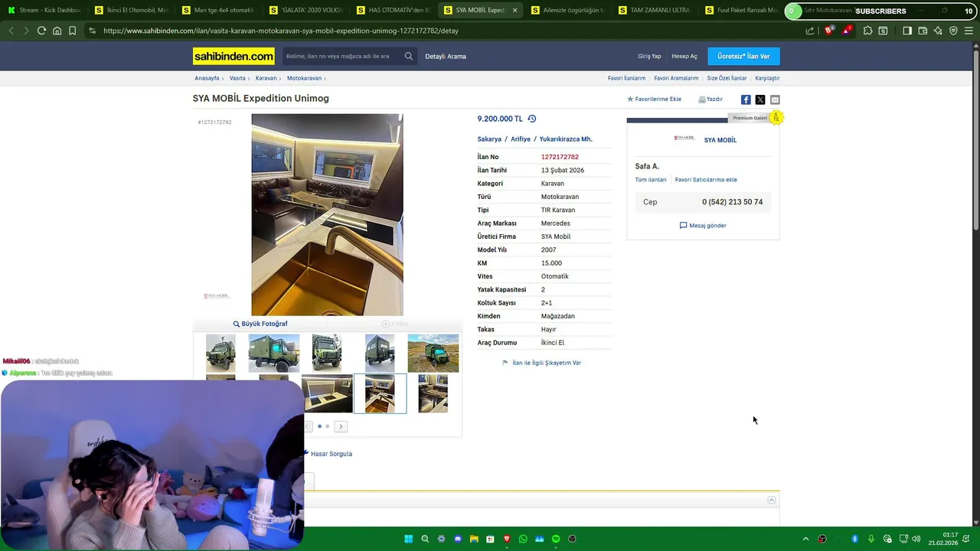
Task: Open Favori İlanlarım link
Action: tap(626, 78)
